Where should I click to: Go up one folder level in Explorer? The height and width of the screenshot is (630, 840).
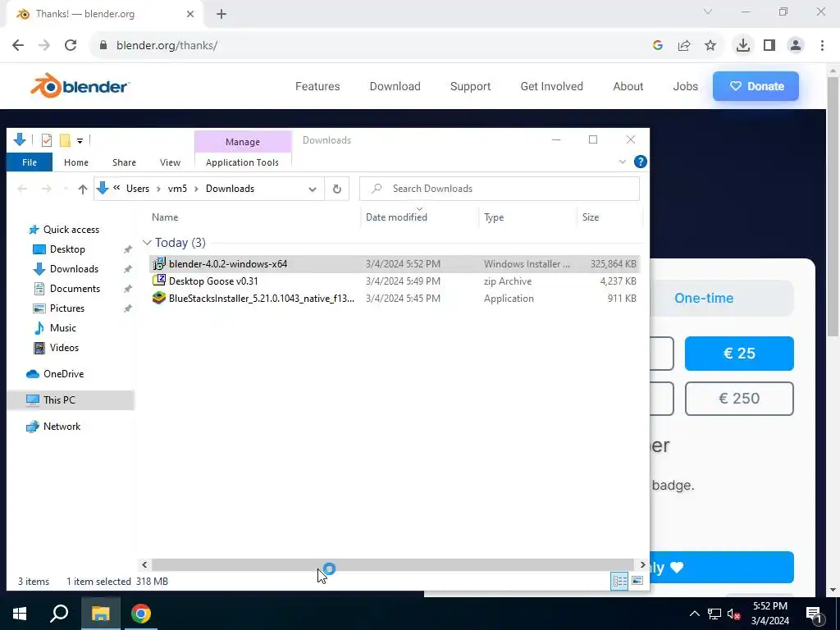83,189
